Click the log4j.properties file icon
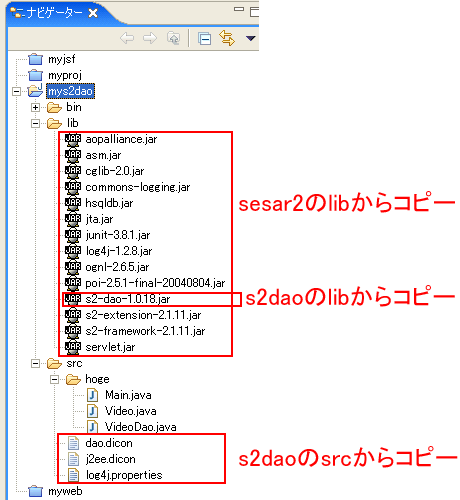Screen dimensions: 460x500 73,475
